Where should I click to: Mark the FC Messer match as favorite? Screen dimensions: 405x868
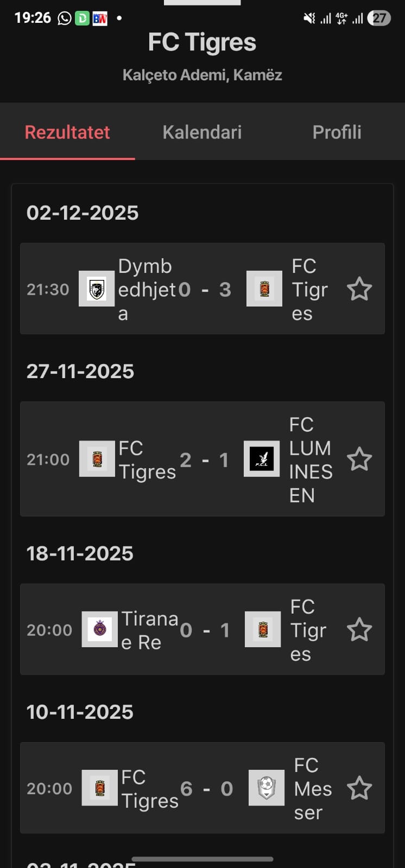[x=359, y=788]
